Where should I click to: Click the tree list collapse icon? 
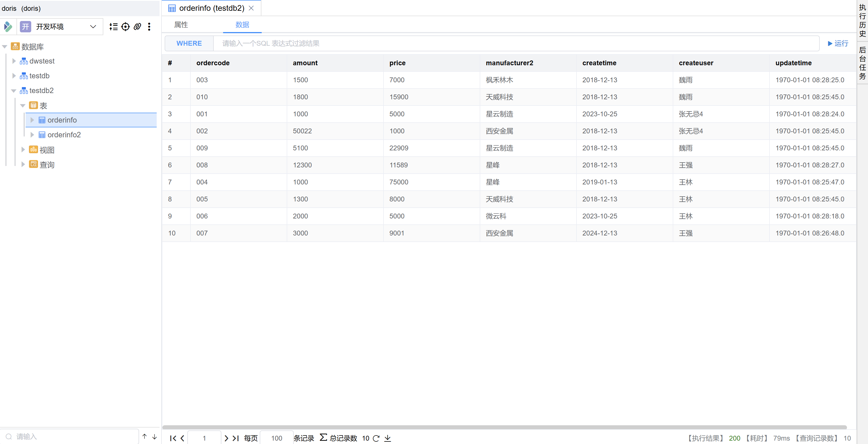pyautogui.click(x=114, y=27)
